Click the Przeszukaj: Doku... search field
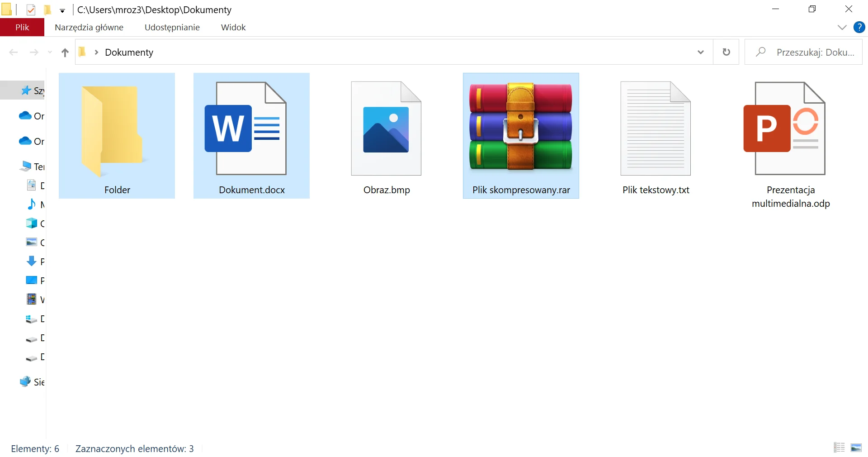This screenshot has width=868, height=457. [803, 52]
